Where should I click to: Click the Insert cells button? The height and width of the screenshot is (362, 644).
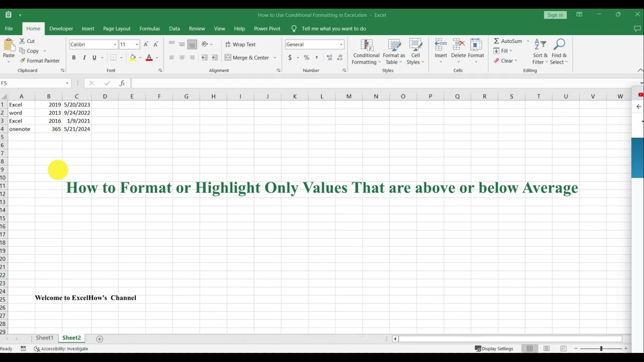pos(441,51)
